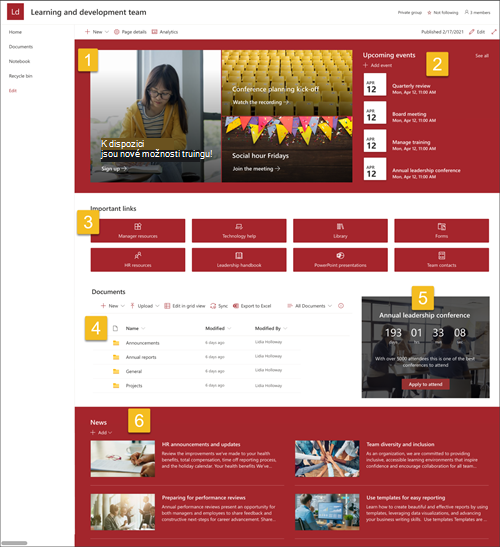Sort by the Modified column header
The width and height of the screenshot is (500, 547).
point(218,328)
